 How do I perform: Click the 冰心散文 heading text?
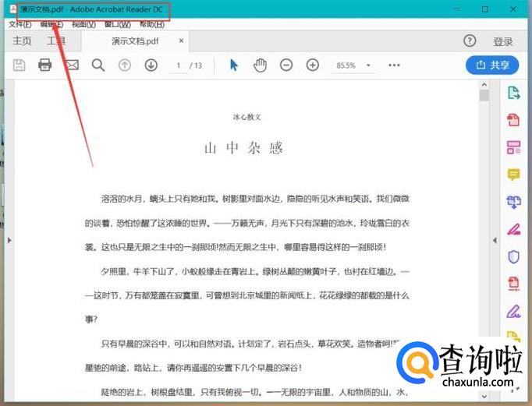[247, 117]
